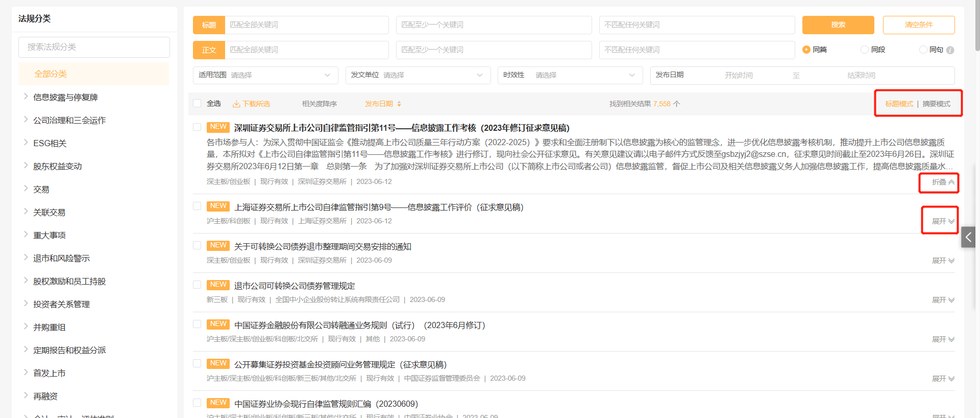Image resolution: width=980 pixels, height=418 pixels.
Task: Open 深圳证券交易所上市公司自律监管指引第11号 title link
Action: [402, 128]
